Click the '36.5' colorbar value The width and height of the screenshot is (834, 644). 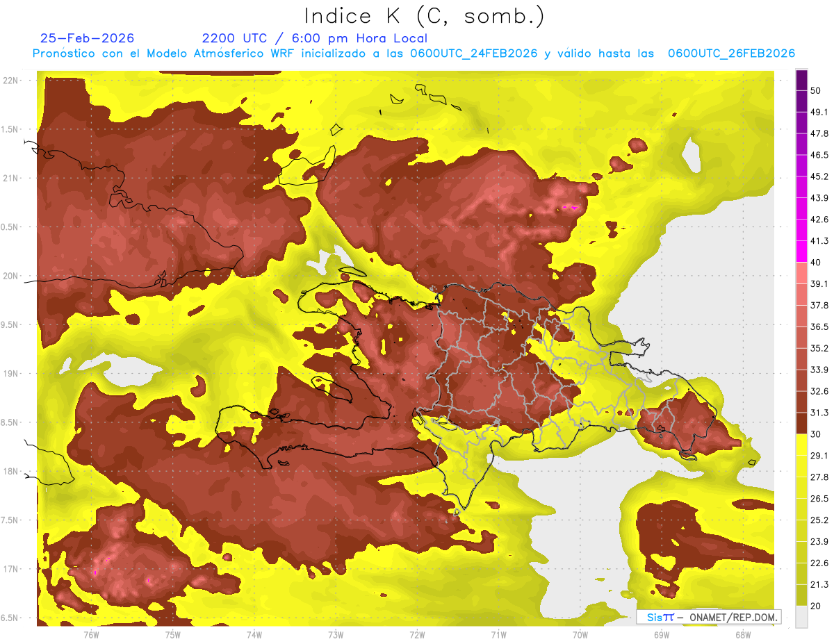[x=819, y=327]
